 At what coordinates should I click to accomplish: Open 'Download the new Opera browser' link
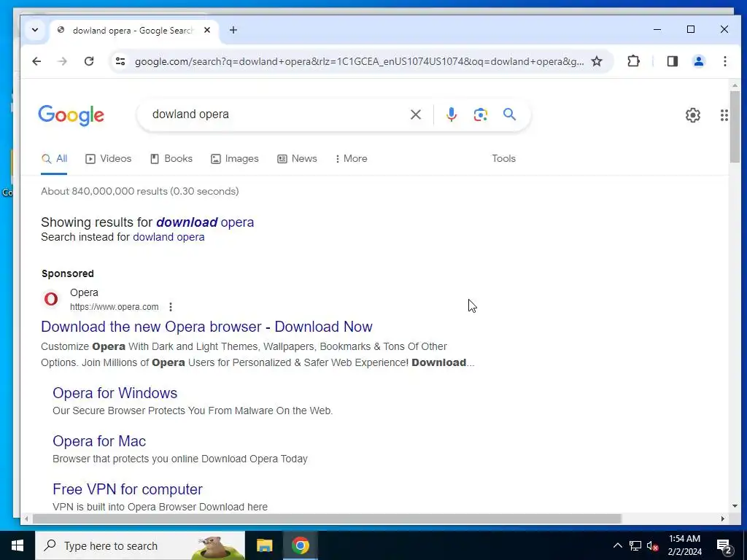tap(206, 327)
